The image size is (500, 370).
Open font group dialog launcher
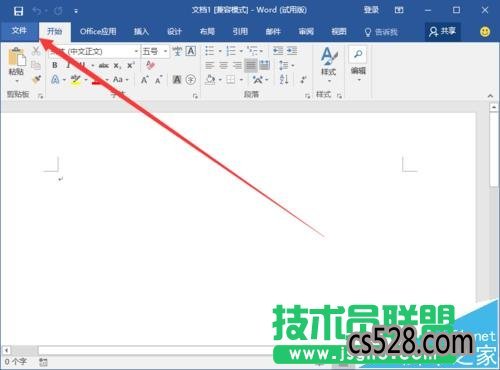[x=195, y=96]
